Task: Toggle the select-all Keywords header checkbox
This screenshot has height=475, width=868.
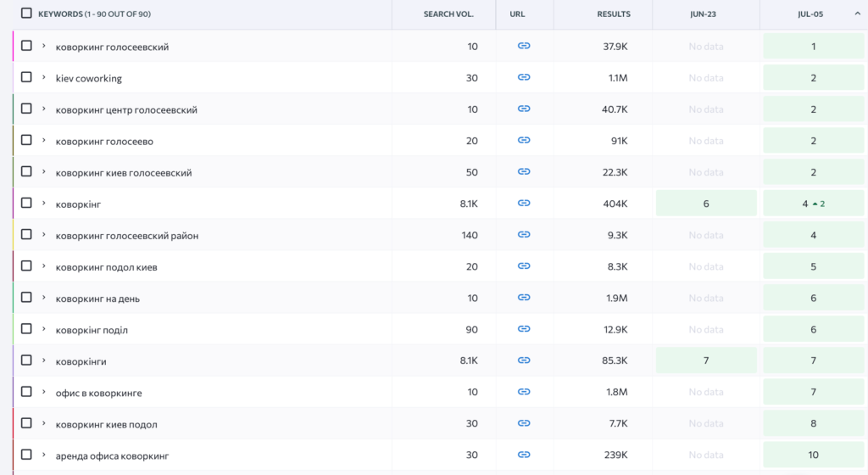Action: [x=26, y=14]
